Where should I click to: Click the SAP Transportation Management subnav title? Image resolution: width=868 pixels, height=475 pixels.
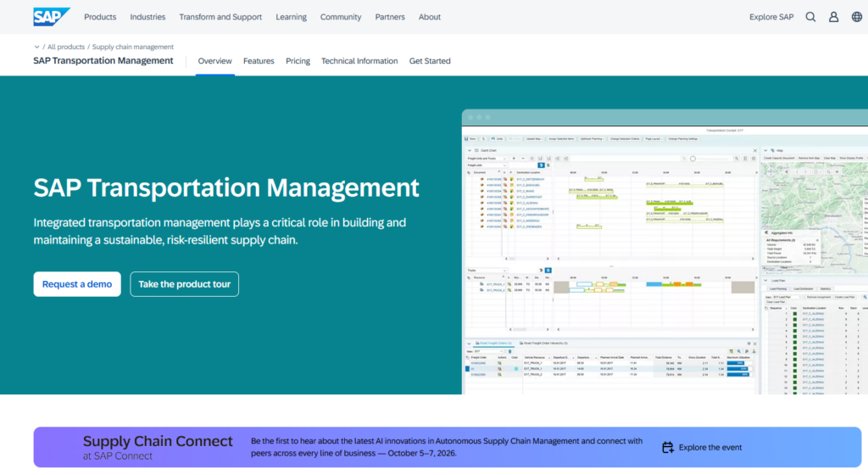[x=103, y=61]
